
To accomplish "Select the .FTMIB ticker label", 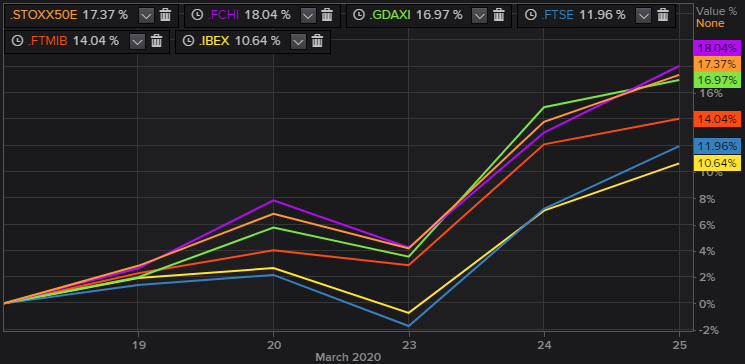I will [x=48, y=41].
